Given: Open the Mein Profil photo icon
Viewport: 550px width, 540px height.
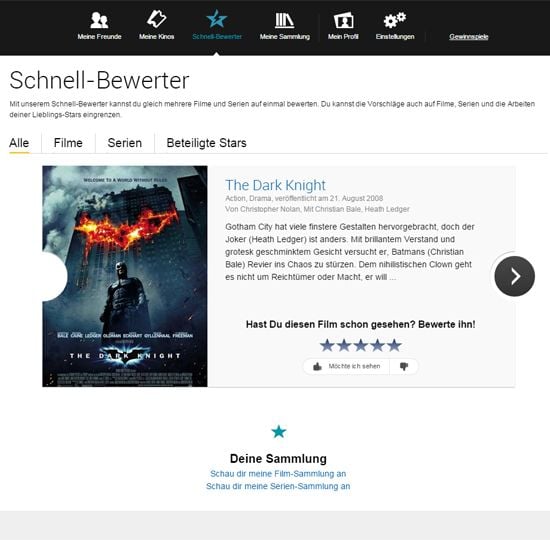Looking at the screenshot, I should [343, 20].
